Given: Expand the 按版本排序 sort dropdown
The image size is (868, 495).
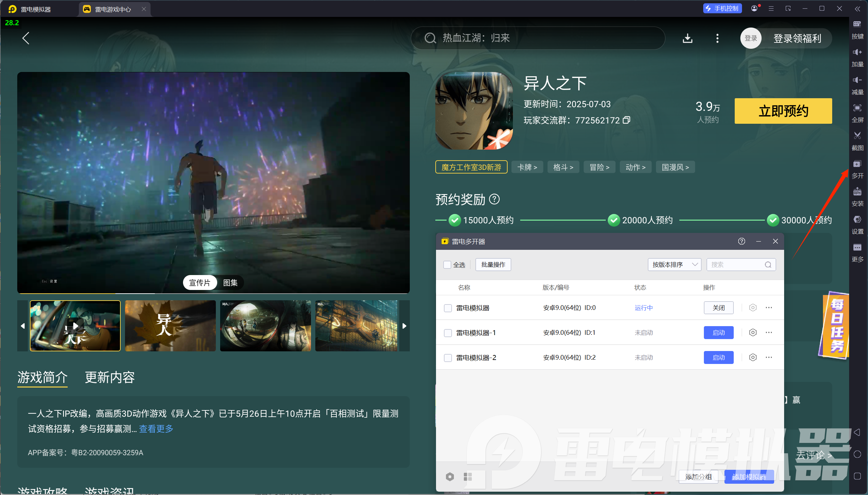Looking at the screenshot, I should tap(674, 265).
